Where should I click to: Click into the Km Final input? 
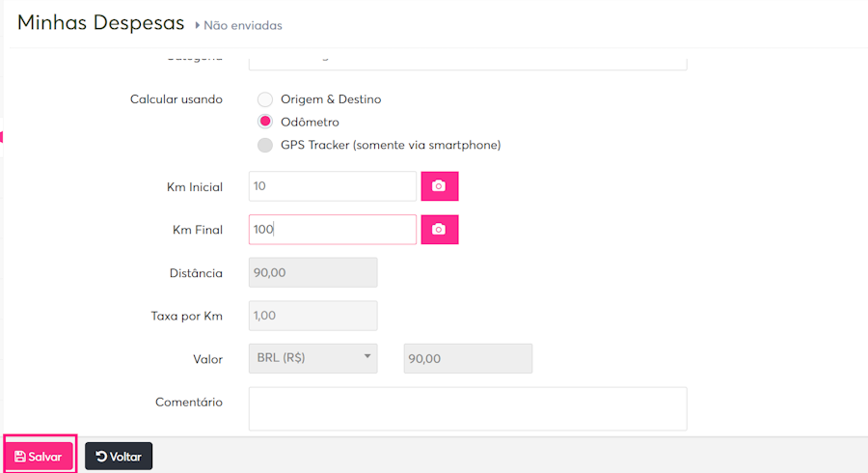tap(332, 230)
